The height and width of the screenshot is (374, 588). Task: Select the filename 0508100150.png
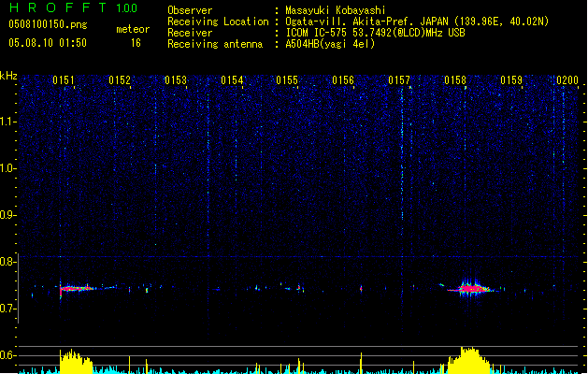(x=48, y=24)
